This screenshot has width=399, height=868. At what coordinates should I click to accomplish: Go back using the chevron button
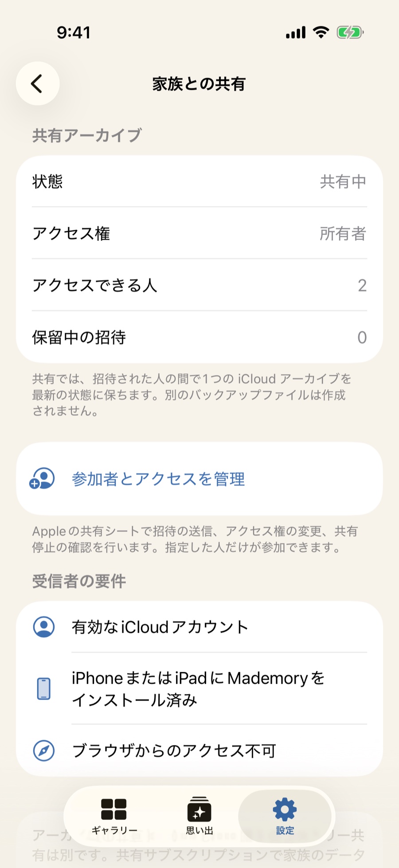[38, 83]
